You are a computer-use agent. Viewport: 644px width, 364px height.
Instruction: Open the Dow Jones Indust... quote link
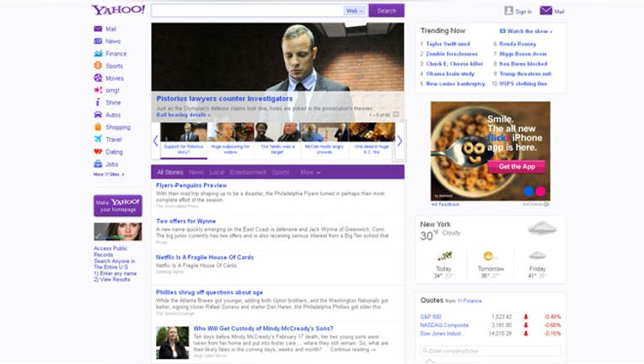(x=443, y=334)
